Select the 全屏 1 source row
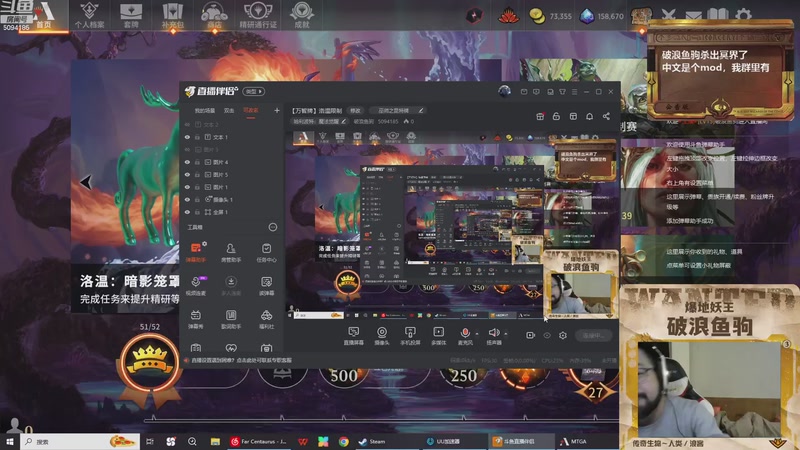Viewport: 800px width, 450px height. point(231,212)
